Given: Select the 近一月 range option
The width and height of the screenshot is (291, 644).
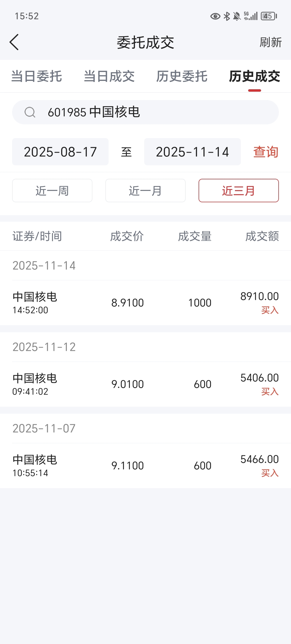Looking at the screenshot, I should tap(145, 191).
